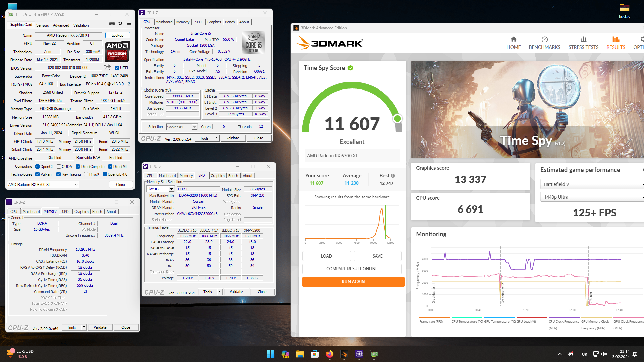Open Firefox from taskbar
This screenshot has width=644, height=362.
coord(330,354)
